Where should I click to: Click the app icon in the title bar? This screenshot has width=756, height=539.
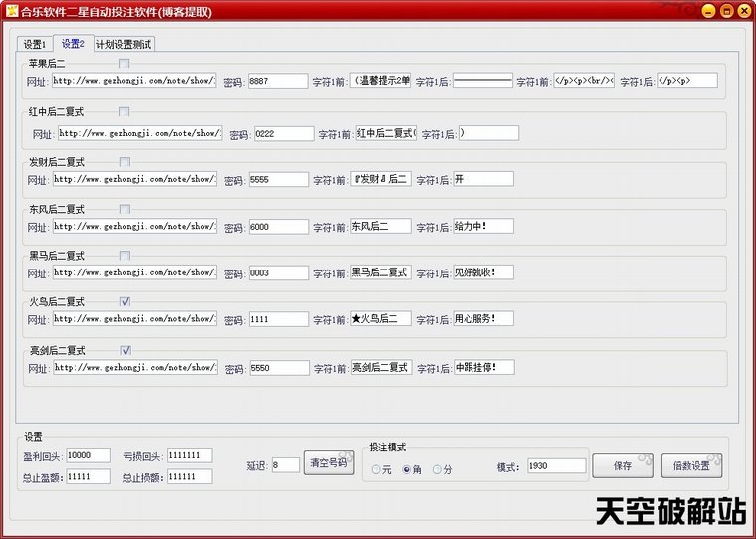(x=11, y=11)
